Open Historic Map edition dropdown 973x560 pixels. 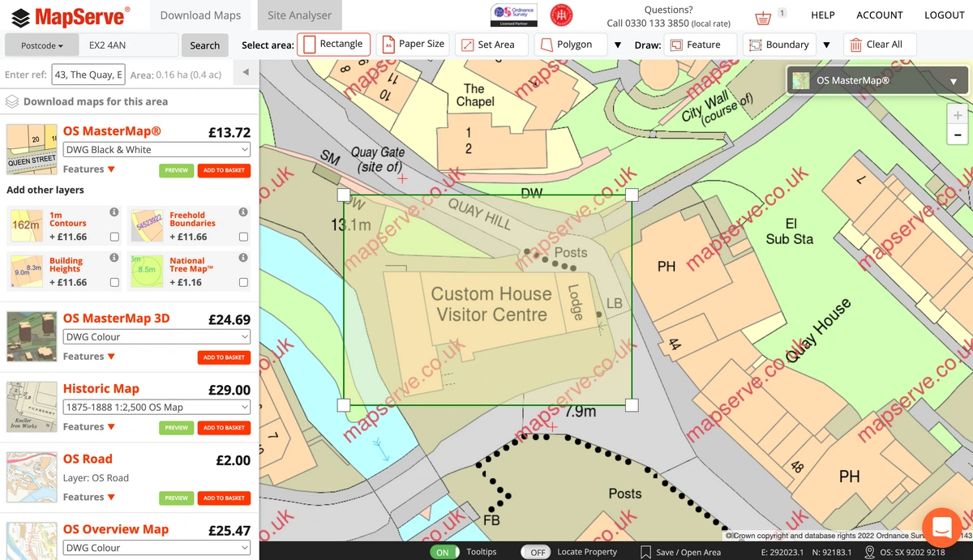click(x=156, y=408)
